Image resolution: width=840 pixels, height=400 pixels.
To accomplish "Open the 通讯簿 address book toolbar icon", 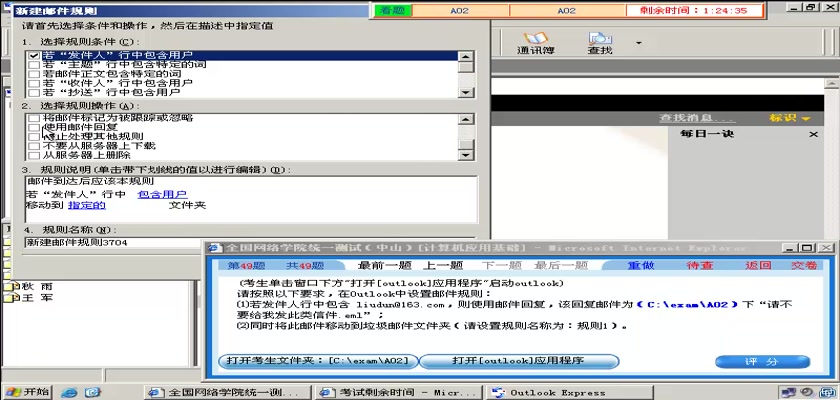I will [535, 43].
